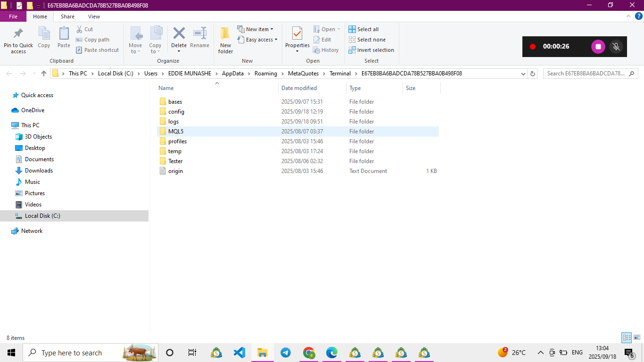Open the Help question mark icon

coord(639,16)
